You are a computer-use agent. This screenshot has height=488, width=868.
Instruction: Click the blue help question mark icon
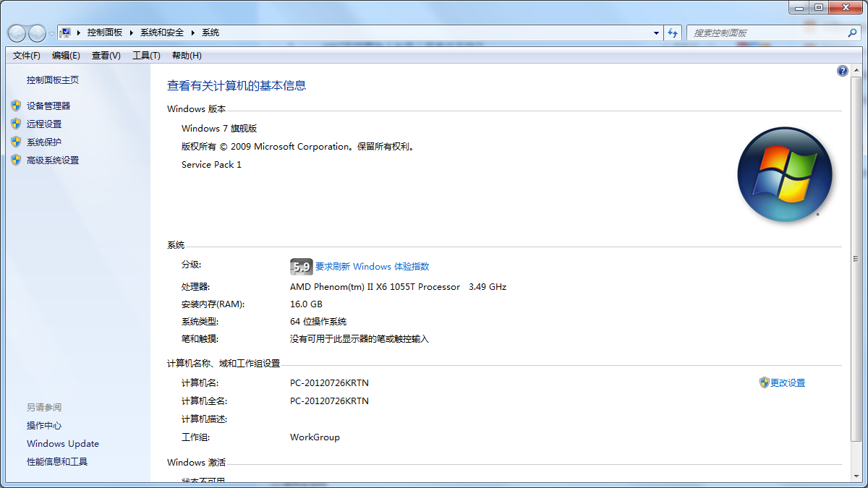point(843,71)
